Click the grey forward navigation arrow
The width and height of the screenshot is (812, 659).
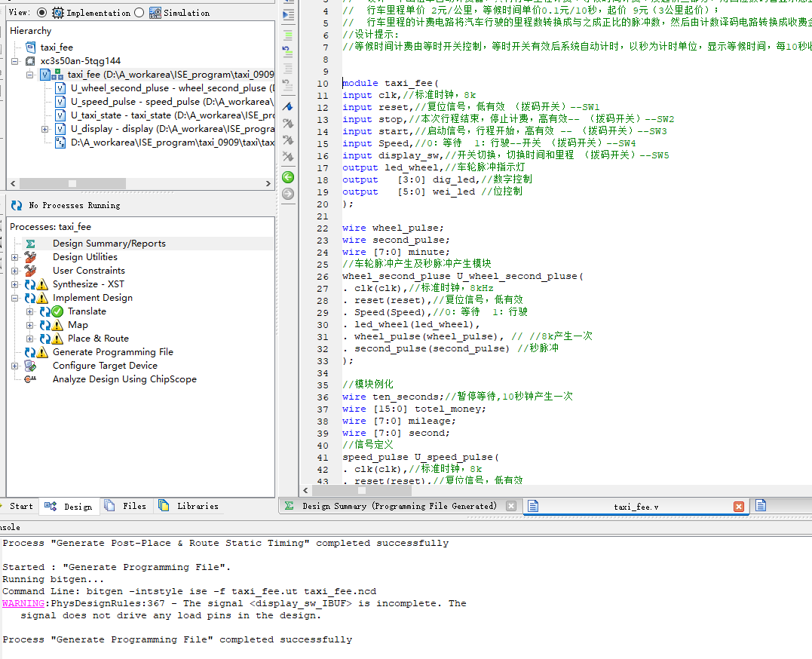click(287, 194)
